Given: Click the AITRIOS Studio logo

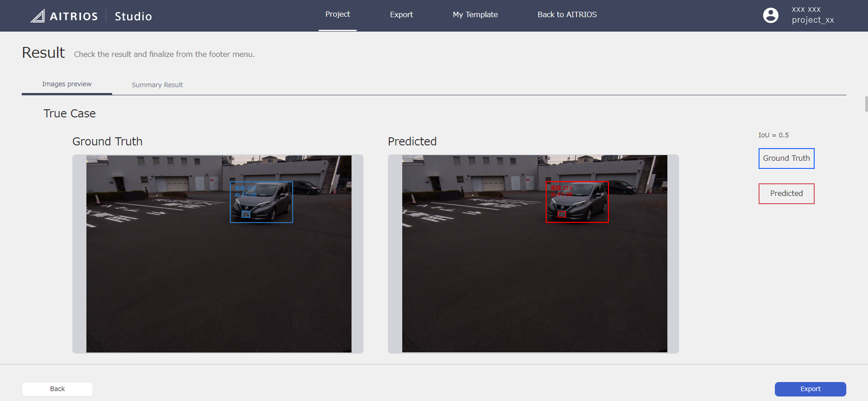Looking at the screenshot, I should 91,16.
